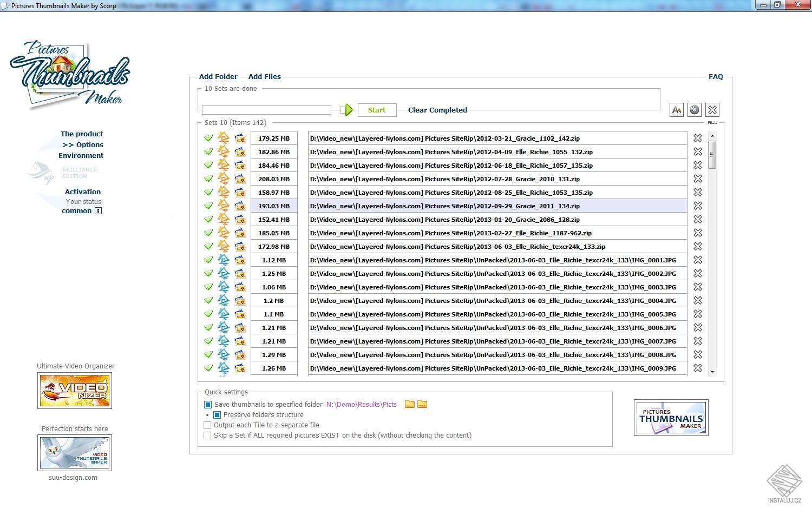Click the list scrollbar down arrow
Viewport: 812px width, 515px height.
(x=712, y=372)
